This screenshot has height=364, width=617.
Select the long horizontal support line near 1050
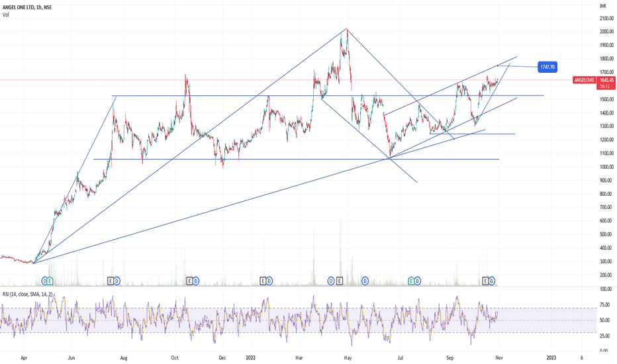coord(296,159)
